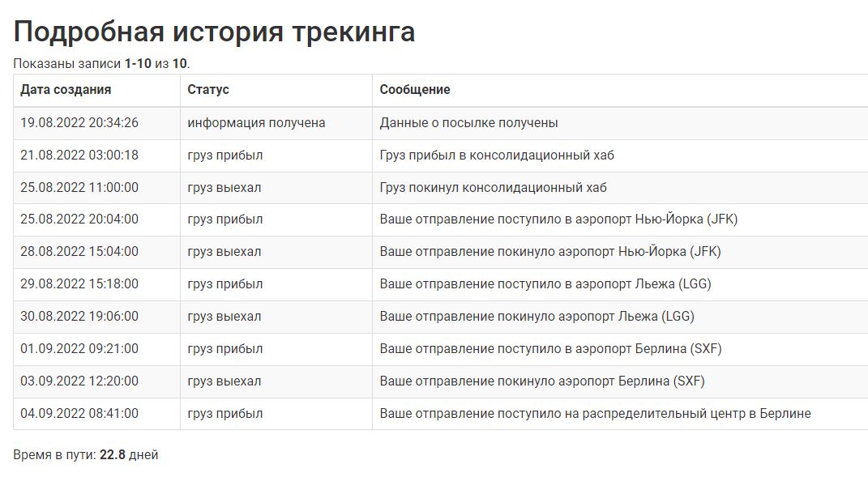Click the message about arrival at JFK airport
Image resolution: width=868 pixels, height=477 pixels.
558,219
